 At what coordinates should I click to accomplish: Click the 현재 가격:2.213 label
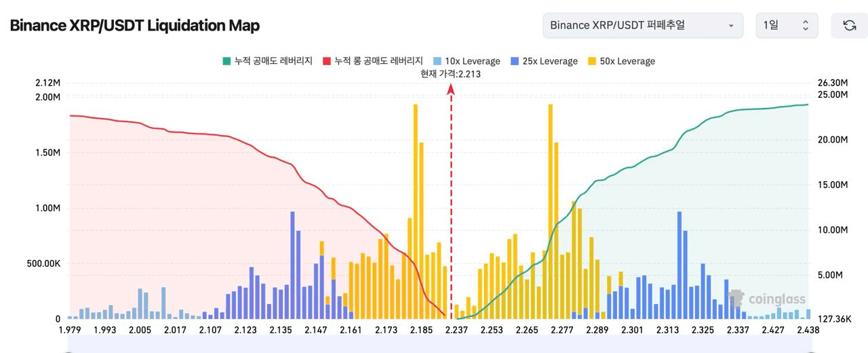(450, 74)
